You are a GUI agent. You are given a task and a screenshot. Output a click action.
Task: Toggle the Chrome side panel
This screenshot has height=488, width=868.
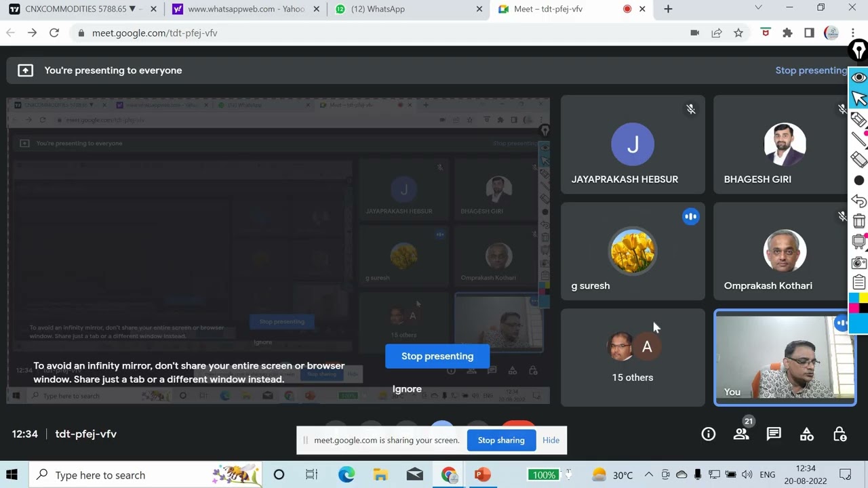click(x=809, y=33)
